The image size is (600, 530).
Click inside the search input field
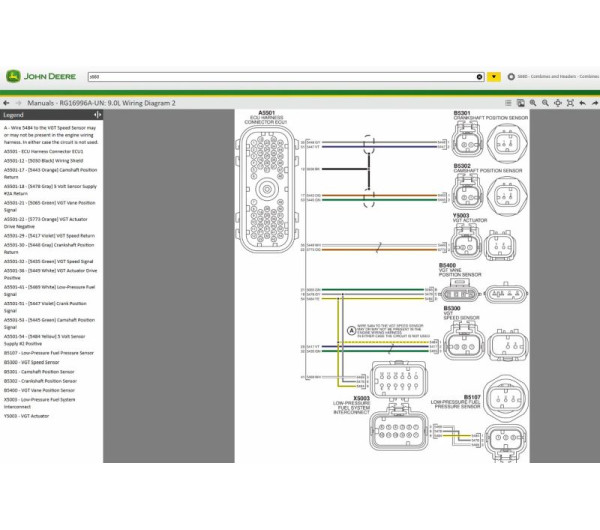(280, 76)
